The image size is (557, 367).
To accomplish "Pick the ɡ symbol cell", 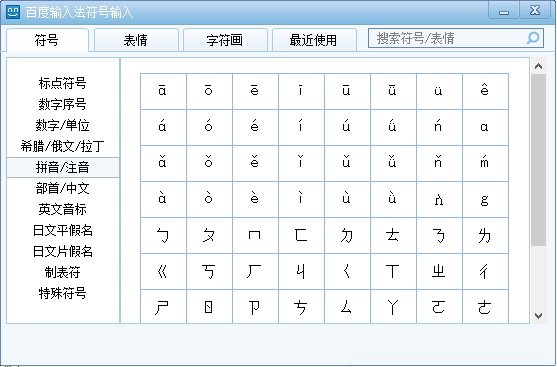I will coord(486,199).
